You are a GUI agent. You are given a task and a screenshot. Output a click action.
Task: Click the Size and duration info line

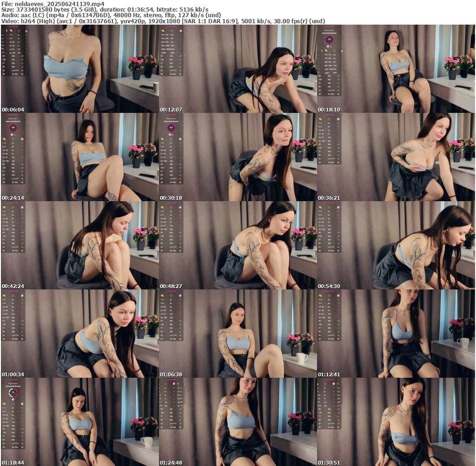[x=105, y=9]
